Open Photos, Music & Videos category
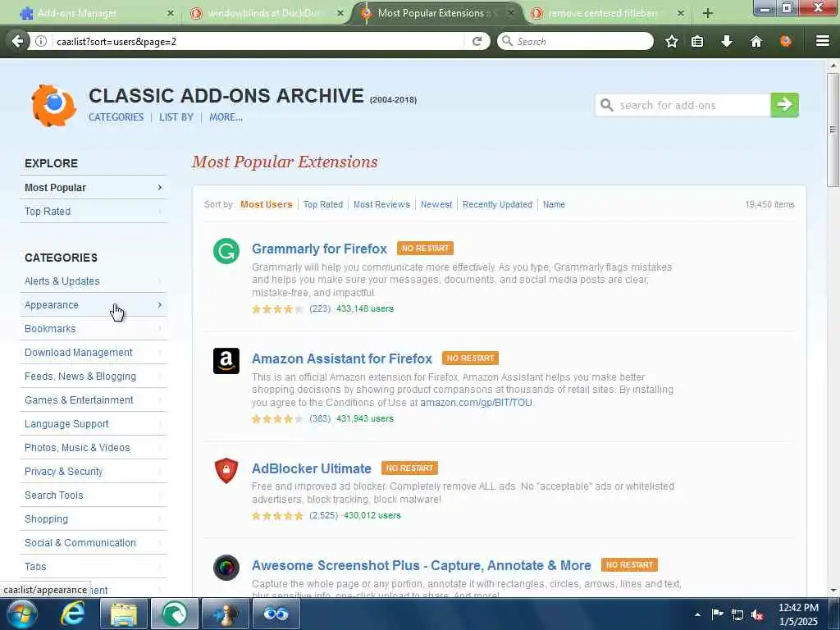This screenshot has width=840, height=630. [x=94, y=448]
